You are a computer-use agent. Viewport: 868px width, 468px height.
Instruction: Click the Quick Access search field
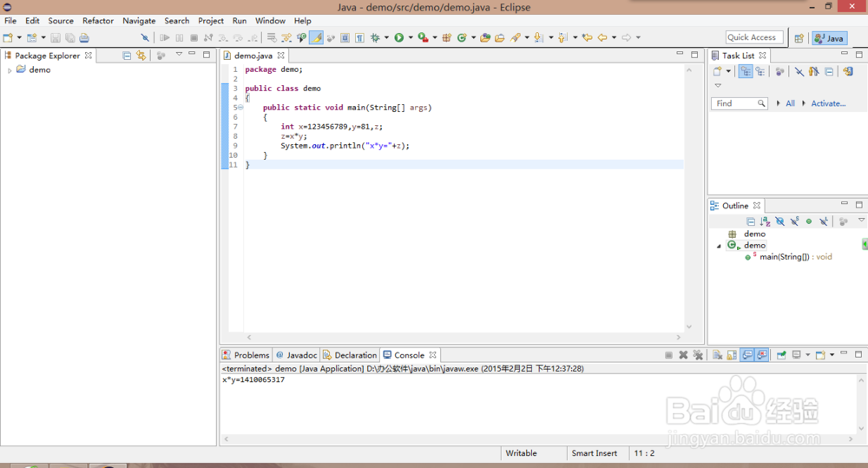click(x=754, y=37)
